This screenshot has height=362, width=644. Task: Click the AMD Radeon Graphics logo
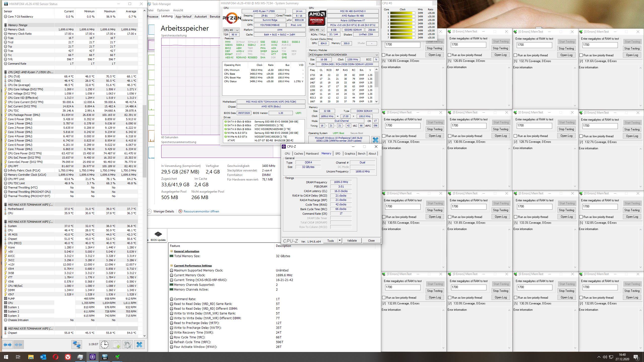317,18
